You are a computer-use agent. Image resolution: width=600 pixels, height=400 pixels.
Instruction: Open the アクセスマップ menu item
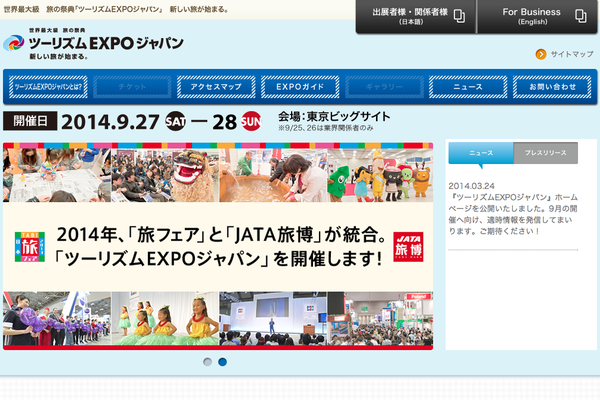216,87
